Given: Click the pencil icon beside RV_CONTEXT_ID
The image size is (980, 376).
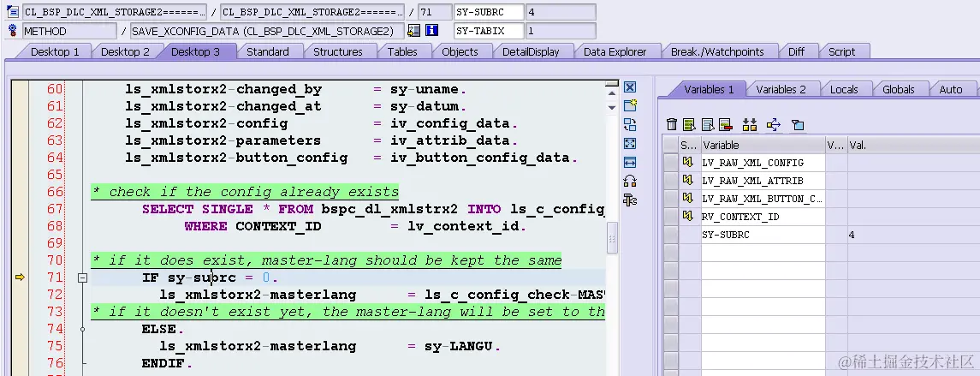Looking at the screenshot, I should point(688,217).
